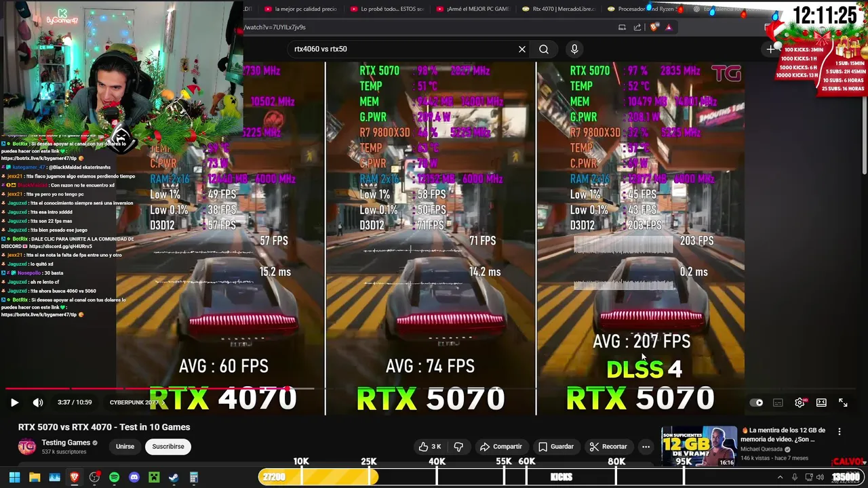Switch to theater mode
This screenshot has width=868, height=488.
pyautogui.click(x=821, y=403)
